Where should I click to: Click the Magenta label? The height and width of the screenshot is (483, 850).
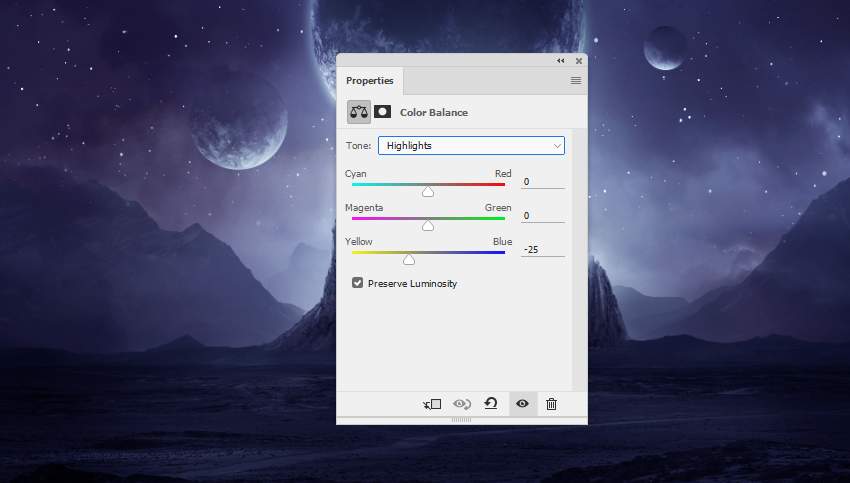pos(364,208)
